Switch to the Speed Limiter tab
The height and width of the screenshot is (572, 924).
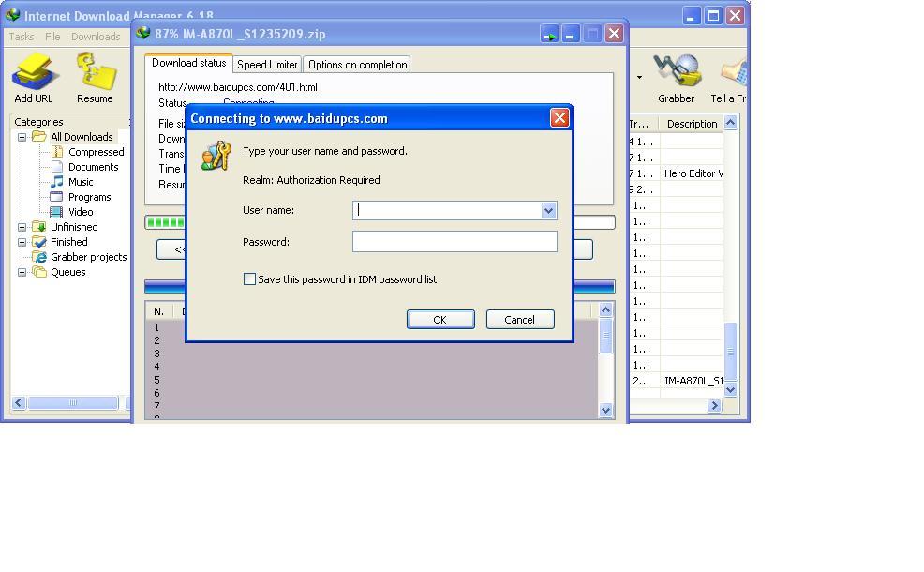[267, 65]
